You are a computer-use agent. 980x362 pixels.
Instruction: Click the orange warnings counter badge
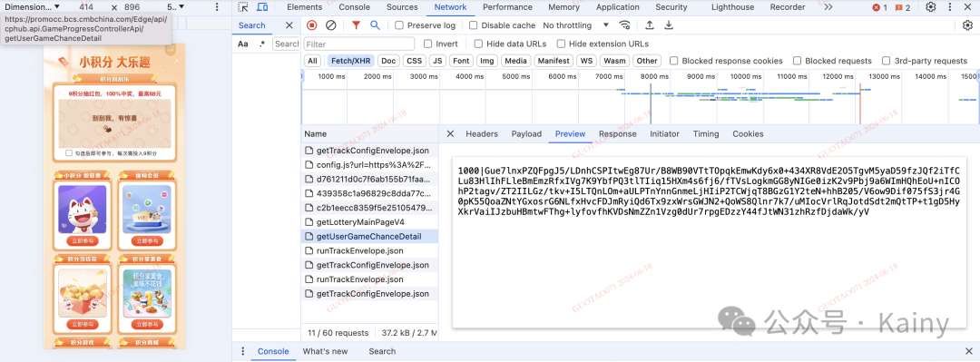point(903,7)
